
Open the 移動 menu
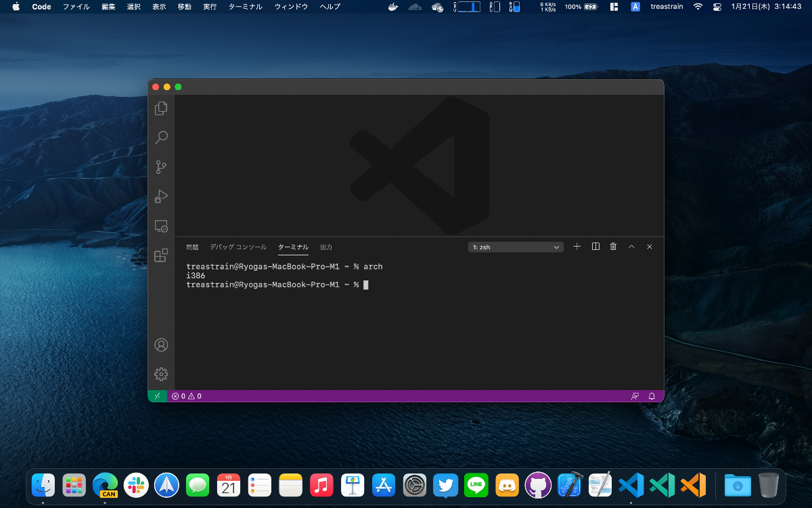[x=184, y=7]
